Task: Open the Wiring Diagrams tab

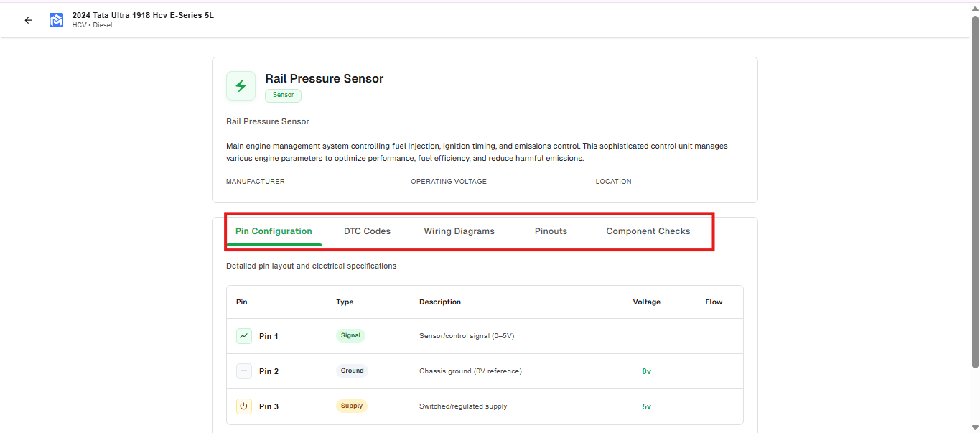Action: [x=459, y=231]
